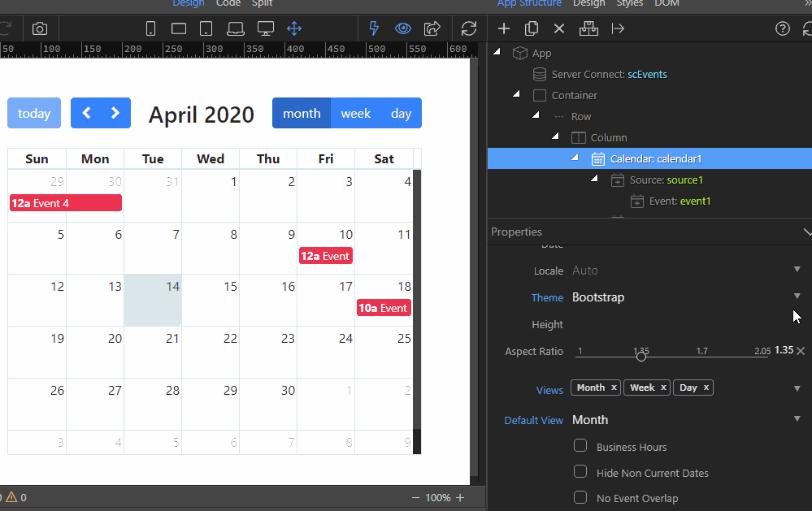Click the 10a Event on April 18

(384, 308)
